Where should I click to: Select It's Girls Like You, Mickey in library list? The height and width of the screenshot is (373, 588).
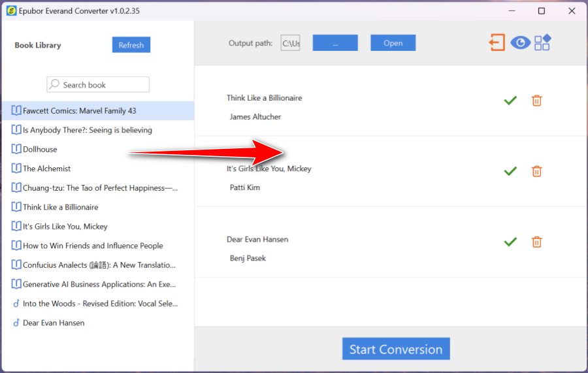(98, 227)
